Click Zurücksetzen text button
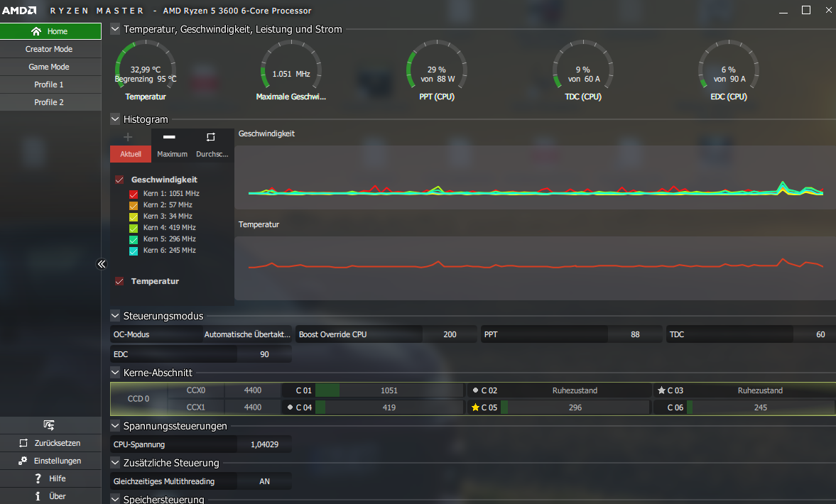The width and height of the screenshot is (836, 504). [58, 443]
